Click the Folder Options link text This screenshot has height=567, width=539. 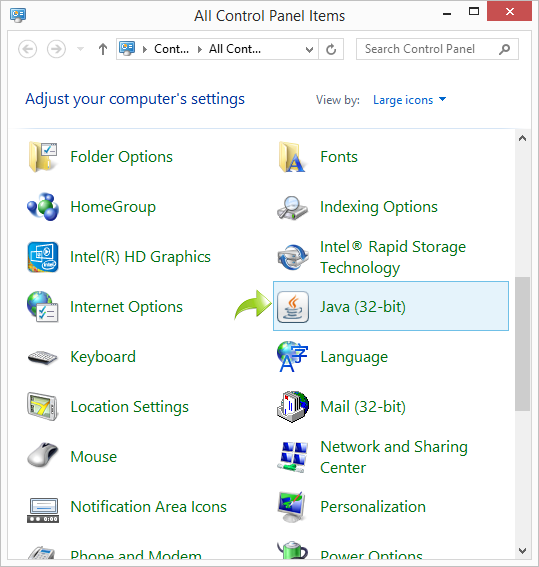pos(121,157)
